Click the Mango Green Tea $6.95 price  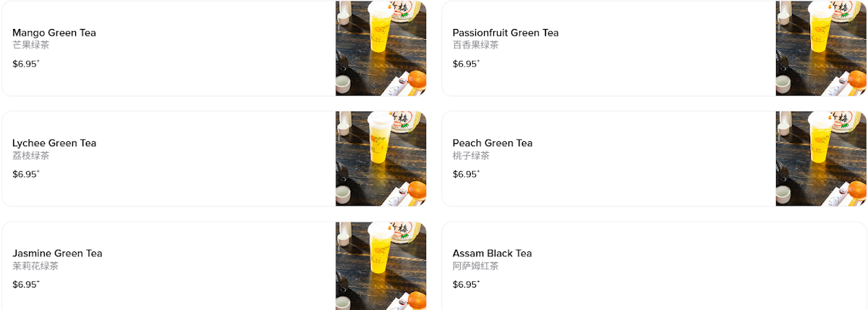[x=25, y=64]
